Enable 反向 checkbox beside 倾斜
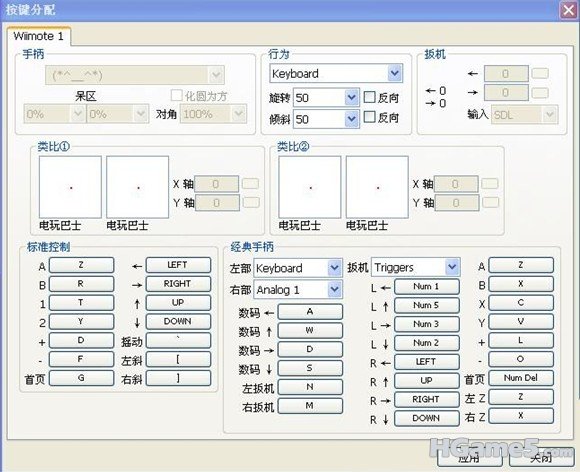580x472 pixels. tap(370, 117)
